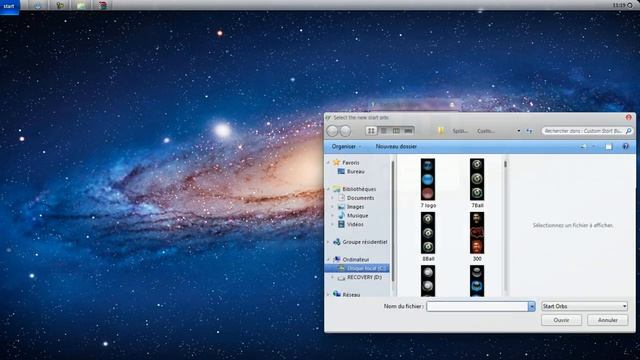Select the blue orb thumbnail below 300
The image size is (640, 360).
coord(477,281)
